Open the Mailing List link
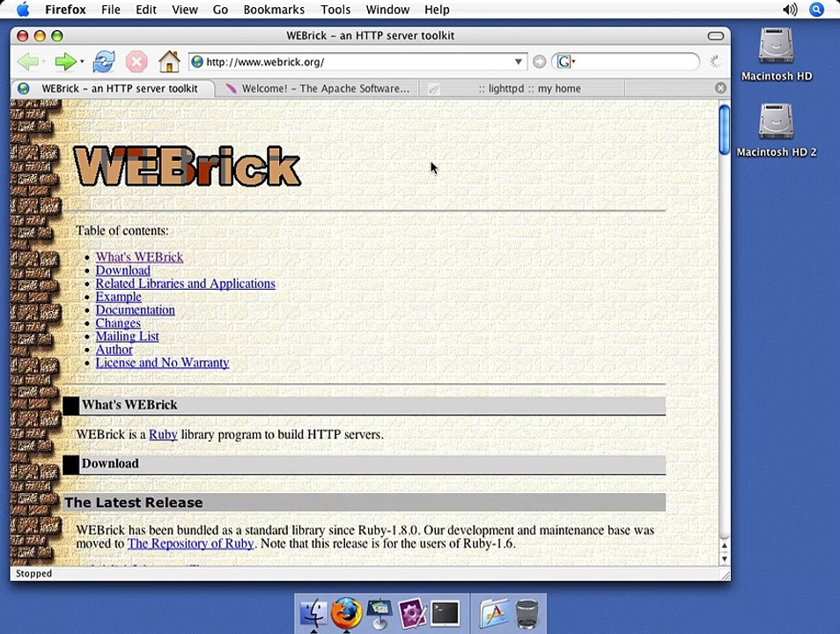Viewport: 840px width, 634px height. click(127, 336)
